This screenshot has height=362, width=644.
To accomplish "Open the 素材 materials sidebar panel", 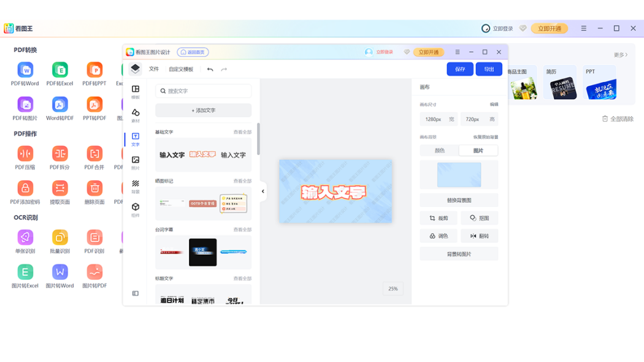I will click(135, 116).
